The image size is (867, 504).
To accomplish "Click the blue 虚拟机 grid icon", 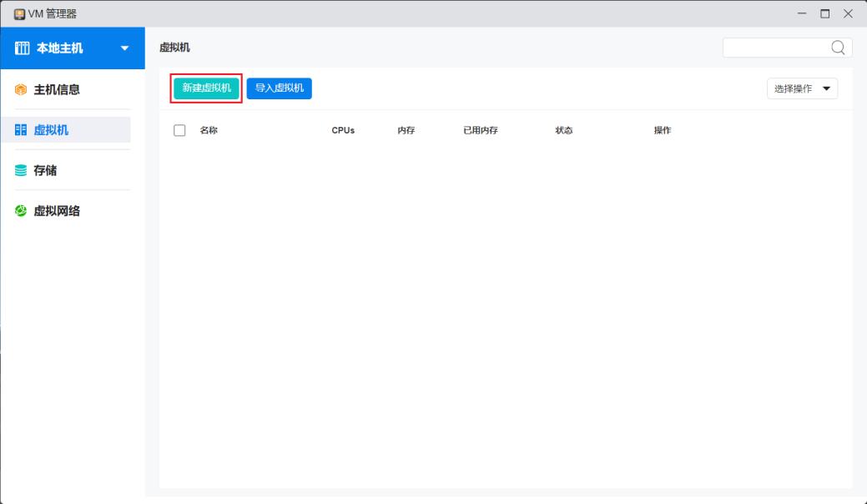I will (x=21, y=130).
